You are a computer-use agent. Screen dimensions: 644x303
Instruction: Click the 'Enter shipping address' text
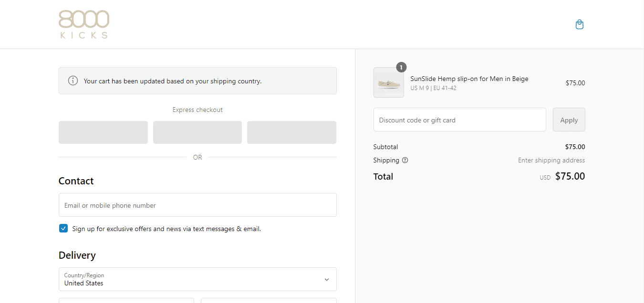point(551,160)
